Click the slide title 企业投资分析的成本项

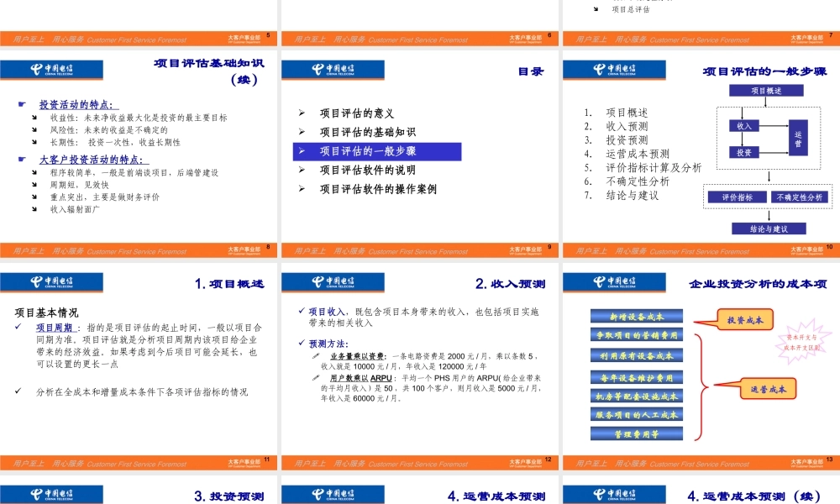click(x=758, y=284)
